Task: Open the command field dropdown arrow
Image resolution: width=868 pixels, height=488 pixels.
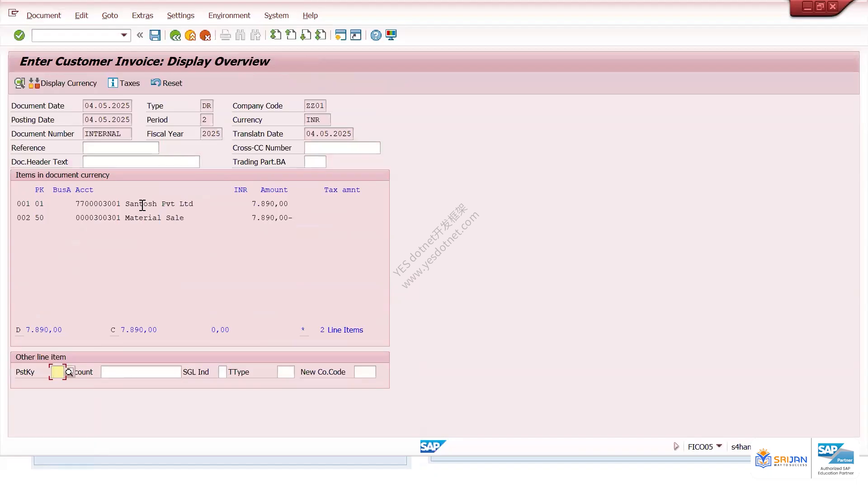Action: pyautogui.click(x=124, y=35)
